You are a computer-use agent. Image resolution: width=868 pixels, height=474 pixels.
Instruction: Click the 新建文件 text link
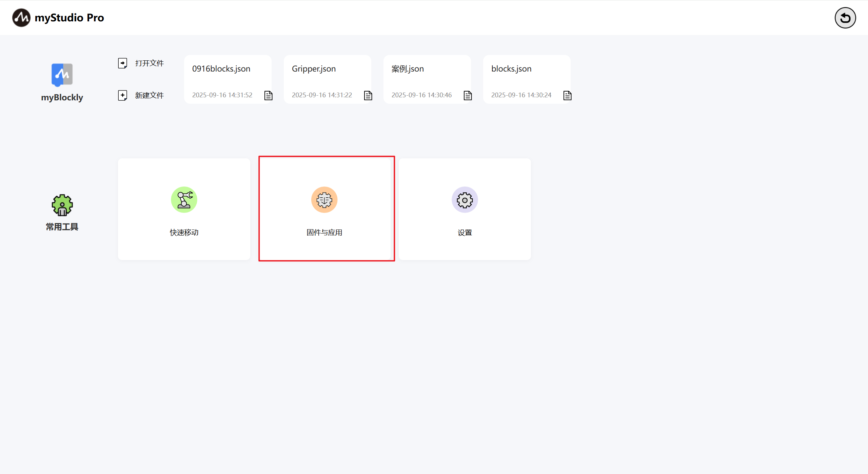point(149,95)
